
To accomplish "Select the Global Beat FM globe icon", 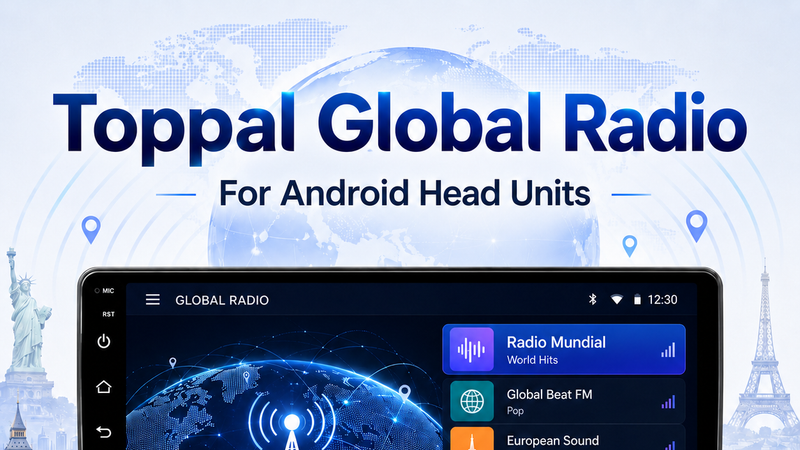I will click(x=472, y=401).
